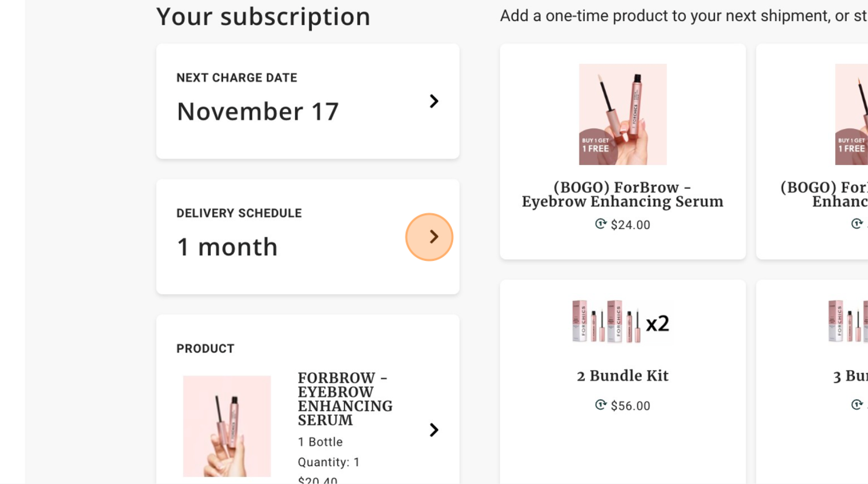Click FORBROW Eyebrow Enhancing Serum product name
The image size is (868, 484).
pyautogui.click(x=345, y=399)
